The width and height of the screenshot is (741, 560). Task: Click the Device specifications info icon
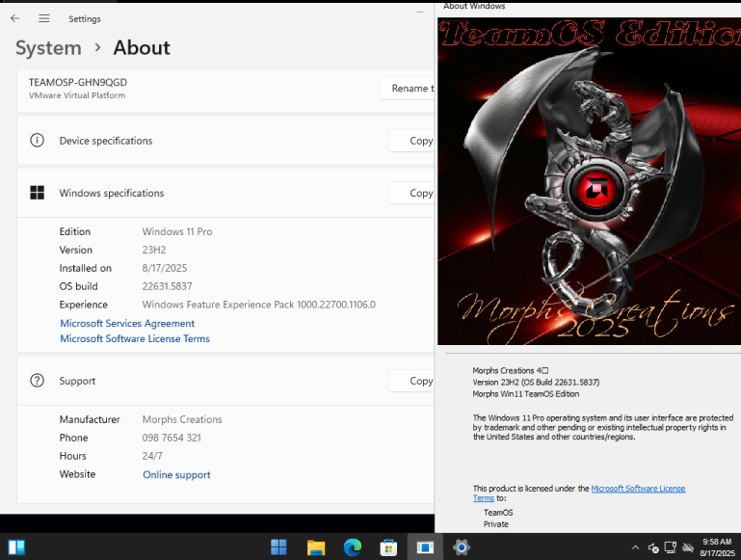click(x=37, y=141)
